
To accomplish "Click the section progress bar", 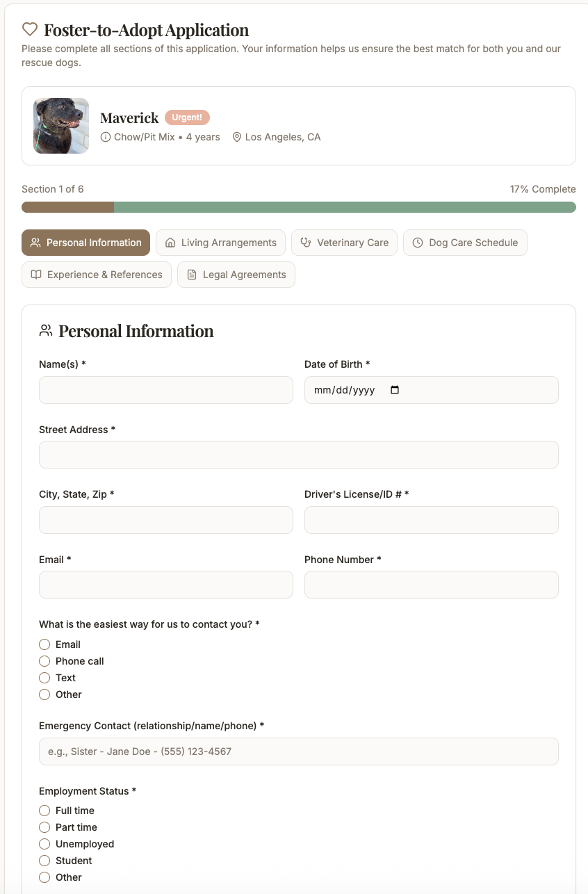I will click(299, 207).
